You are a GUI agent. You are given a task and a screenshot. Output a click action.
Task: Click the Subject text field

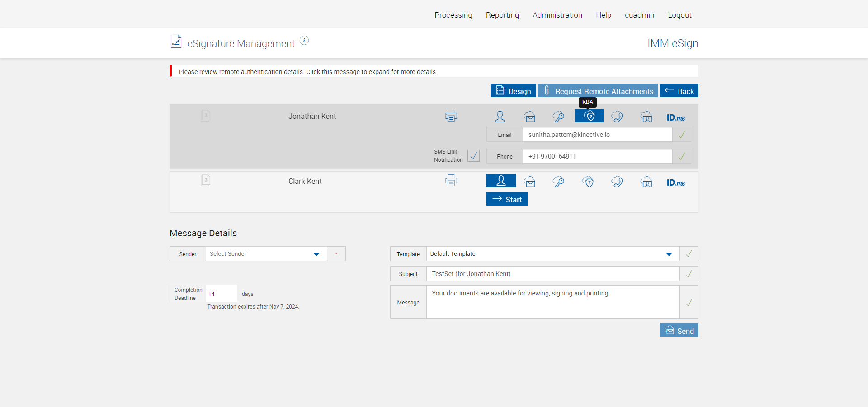tap(552, 274)
